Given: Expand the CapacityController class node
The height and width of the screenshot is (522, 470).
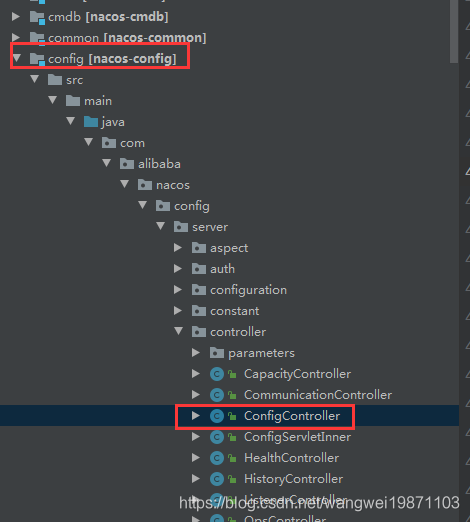Looking at the screenshot, I should [196, 374].
